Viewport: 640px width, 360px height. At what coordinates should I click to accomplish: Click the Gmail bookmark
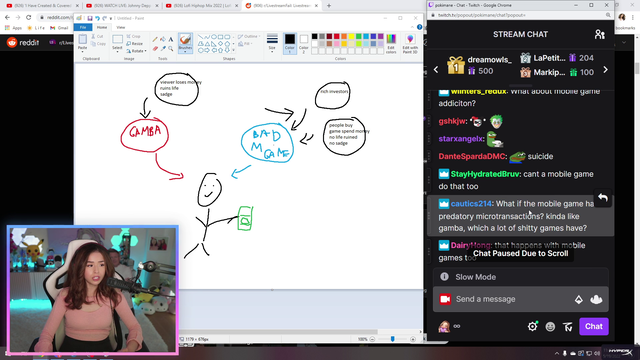click(59, 28)
